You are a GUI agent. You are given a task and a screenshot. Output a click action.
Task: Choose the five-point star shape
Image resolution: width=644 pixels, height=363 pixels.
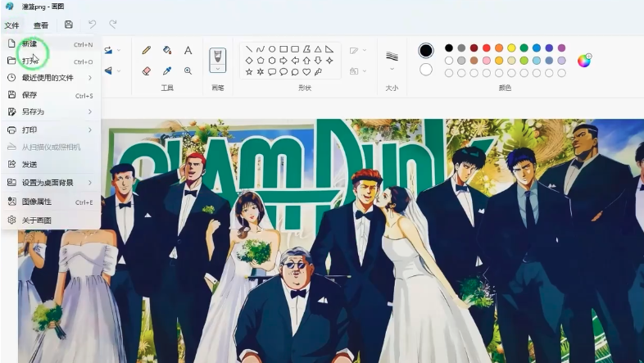(249, 72)
